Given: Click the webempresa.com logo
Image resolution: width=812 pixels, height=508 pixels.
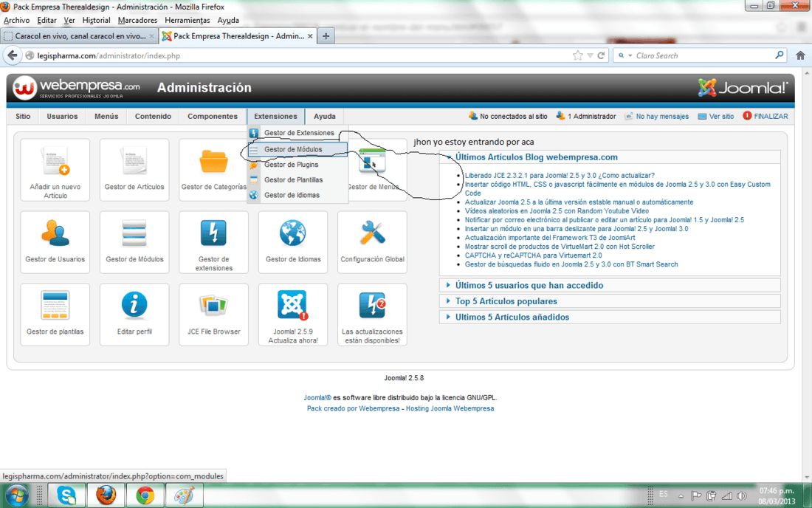Looking at the screenshot, I should tap(77, 88).
